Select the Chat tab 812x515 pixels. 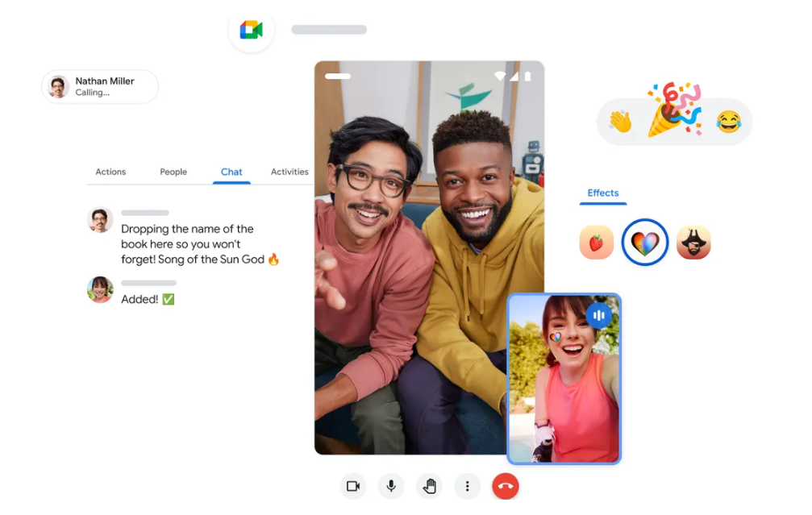pos(231,172)
